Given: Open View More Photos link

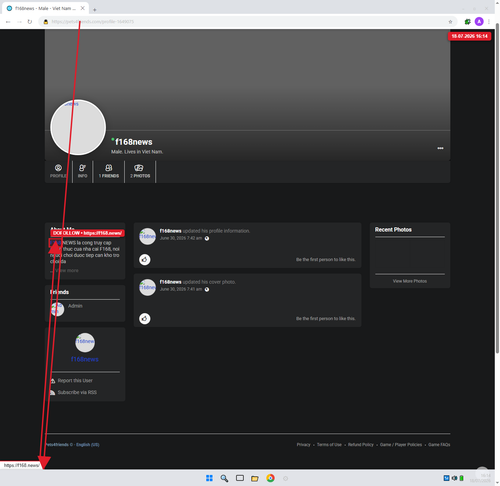Looking at the screenshot, I should [x=410, y=281].
